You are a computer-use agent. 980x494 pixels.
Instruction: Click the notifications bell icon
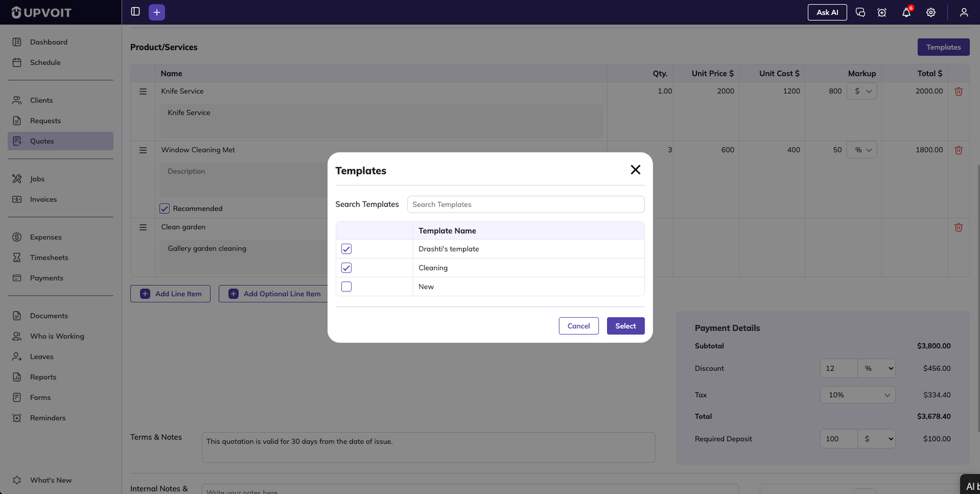906,12
